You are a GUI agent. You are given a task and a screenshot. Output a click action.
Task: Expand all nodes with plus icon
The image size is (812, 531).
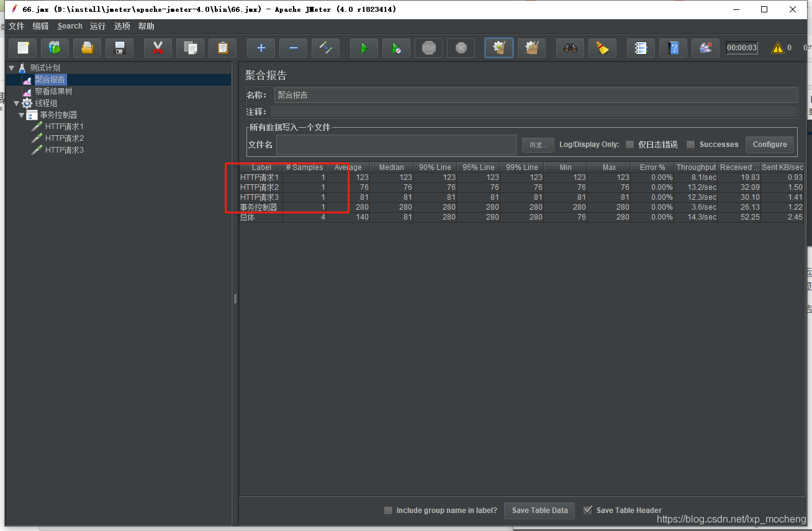(261, 48)
